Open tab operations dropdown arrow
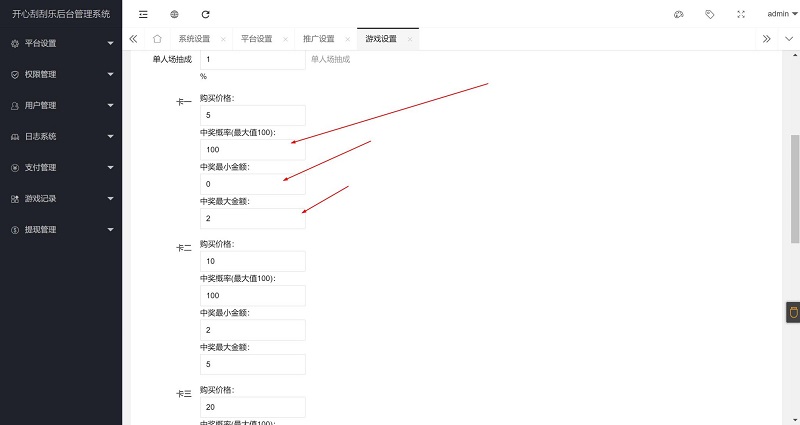 [787, 39]
